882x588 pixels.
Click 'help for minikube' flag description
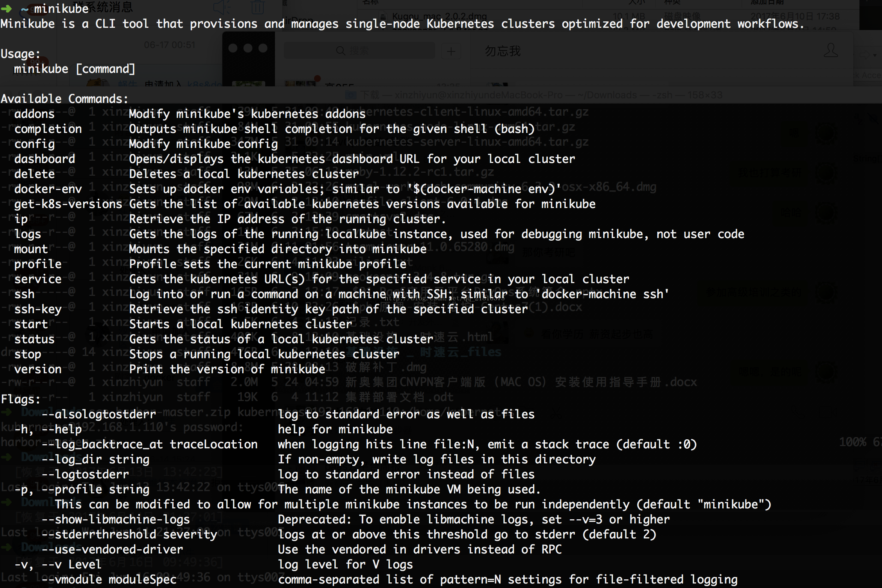[335, 429]
